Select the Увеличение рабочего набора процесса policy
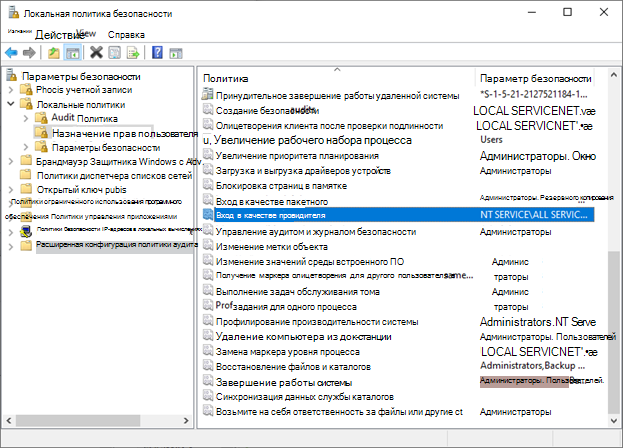Screen dimensions: 623x448 click(312, 140)
